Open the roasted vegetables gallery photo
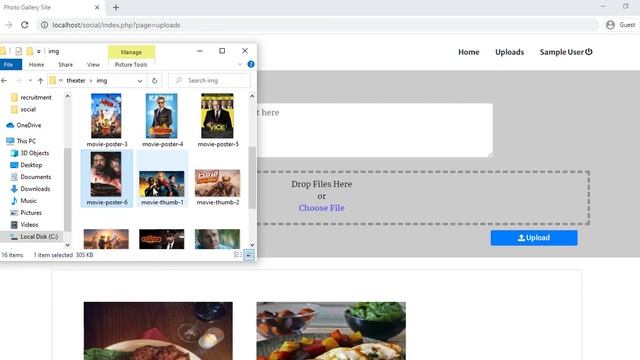The width and height of the screenshot is (640, 360). [331, 331]
